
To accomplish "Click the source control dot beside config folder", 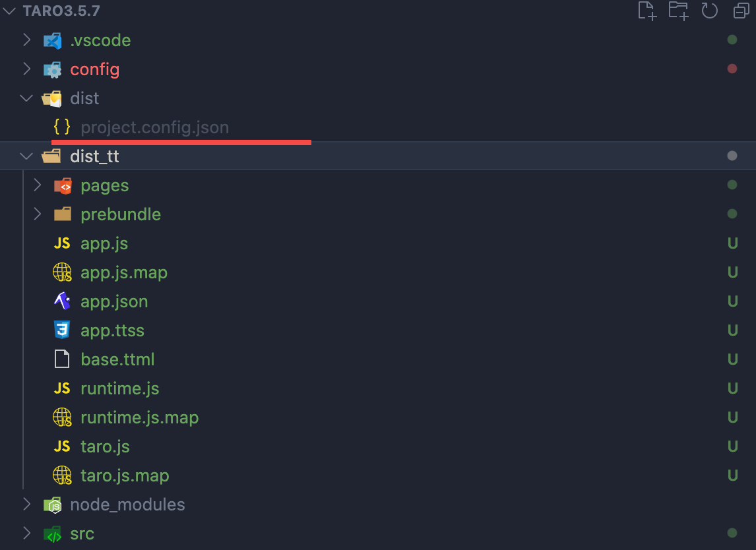I will pyautogui.click(x=732, y=69).
